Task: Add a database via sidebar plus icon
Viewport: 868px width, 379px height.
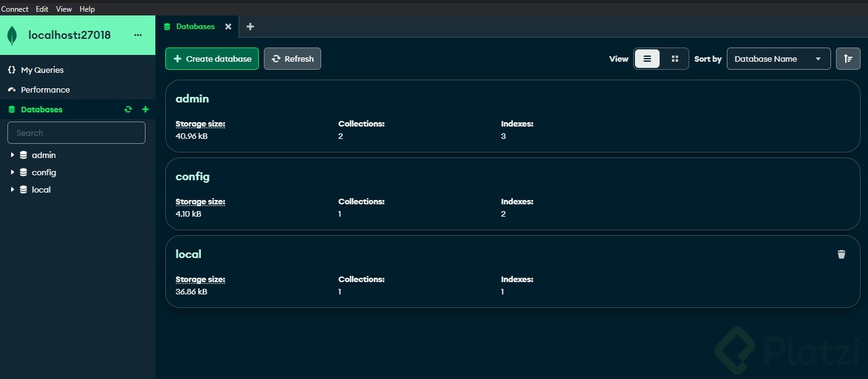Action: click(x=145, y=109)
